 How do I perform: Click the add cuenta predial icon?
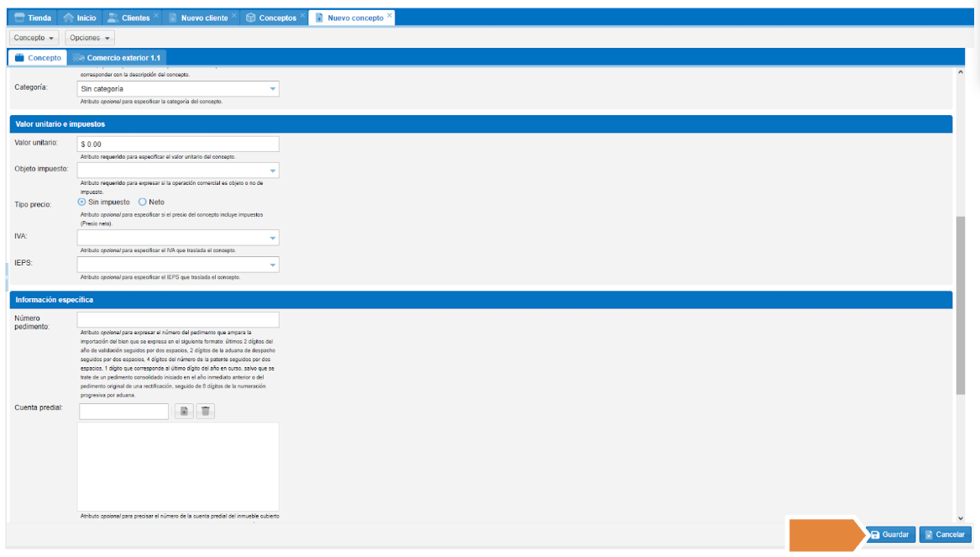[x=184, y=412]
